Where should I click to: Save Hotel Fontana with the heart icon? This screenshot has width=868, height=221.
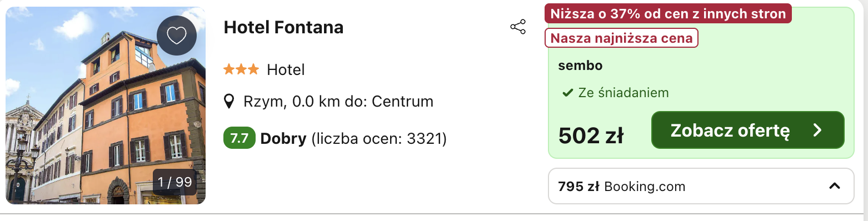tap(177, 36)
